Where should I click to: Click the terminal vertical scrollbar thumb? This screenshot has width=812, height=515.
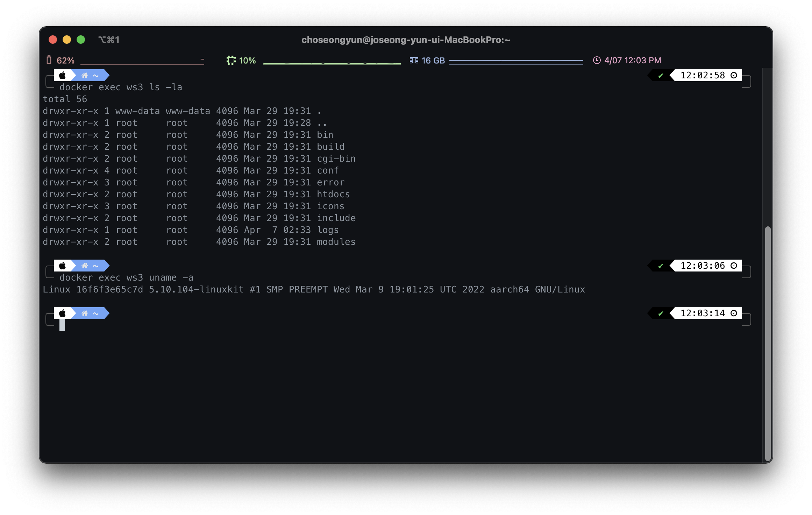pyautogui.click(x=768, y=343)
